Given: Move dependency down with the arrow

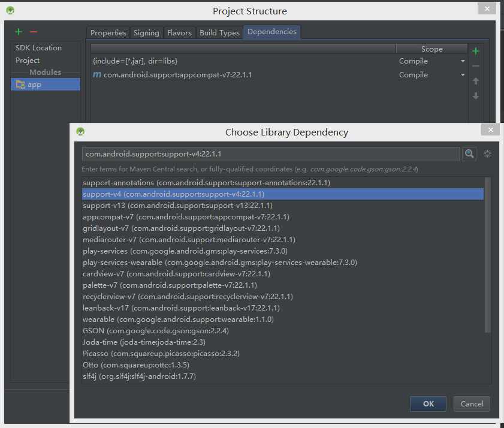Looking at the screenshot, I should (476, 96).
